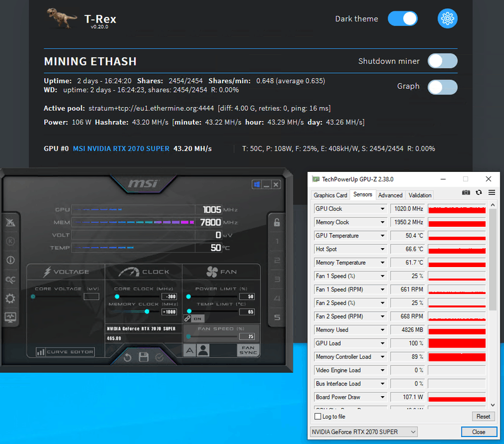504x444 pixels.
Task: Adjust the Core Clock slider handle
Action: (x=117, y=296)
